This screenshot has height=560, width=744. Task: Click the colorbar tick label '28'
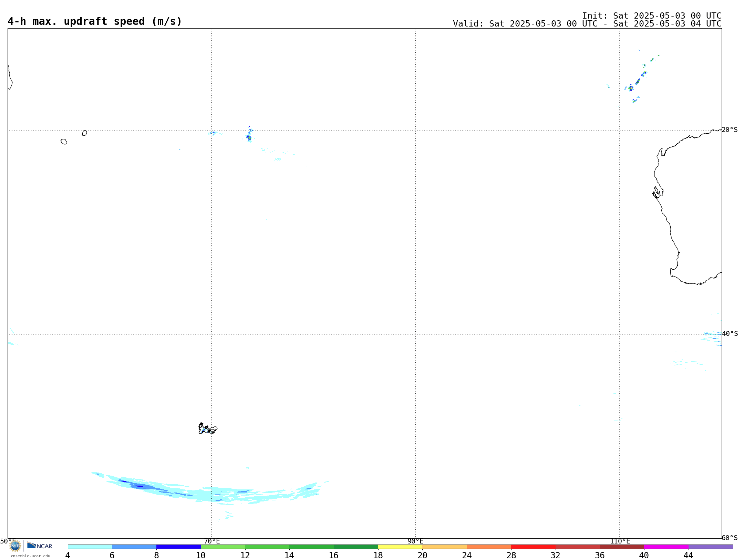click(511, 555)
